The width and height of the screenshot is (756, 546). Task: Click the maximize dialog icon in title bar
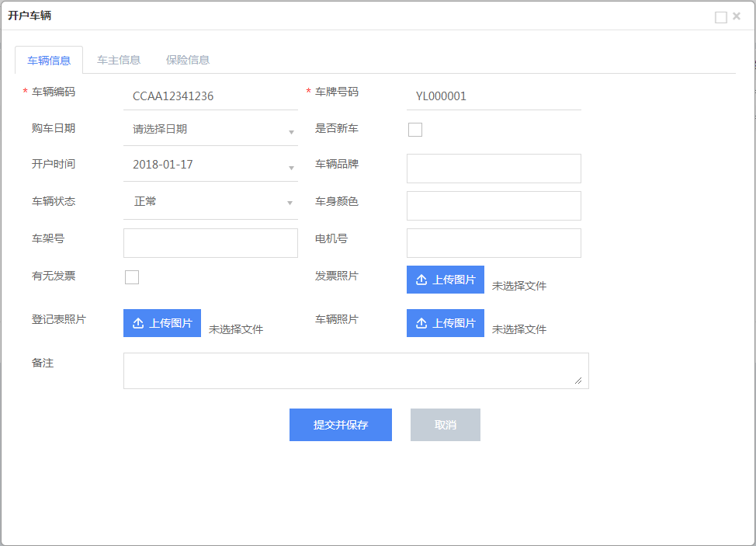(x=720, y=17)
